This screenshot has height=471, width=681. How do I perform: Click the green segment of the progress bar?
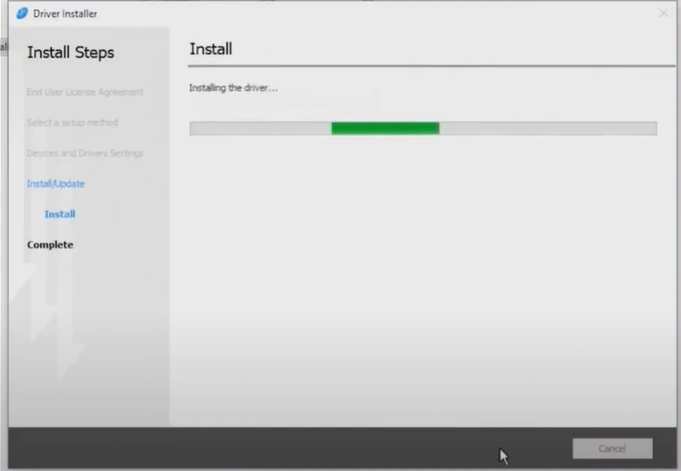point(385,128)
